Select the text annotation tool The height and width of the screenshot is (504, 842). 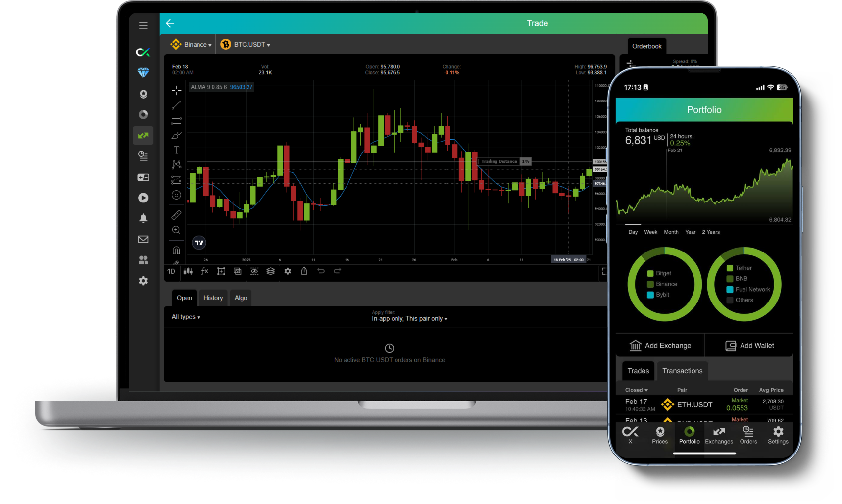point(176,150)
